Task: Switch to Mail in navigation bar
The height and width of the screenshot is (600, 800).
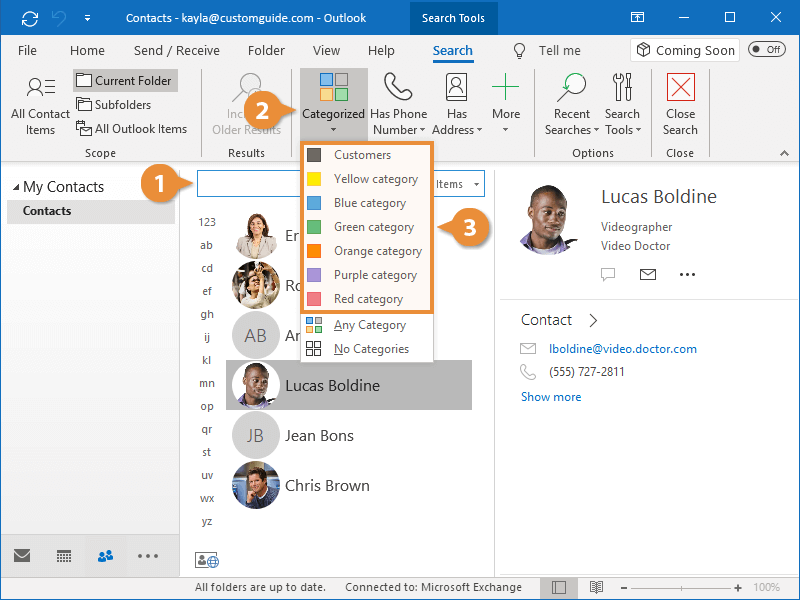Action: point(22,555)
